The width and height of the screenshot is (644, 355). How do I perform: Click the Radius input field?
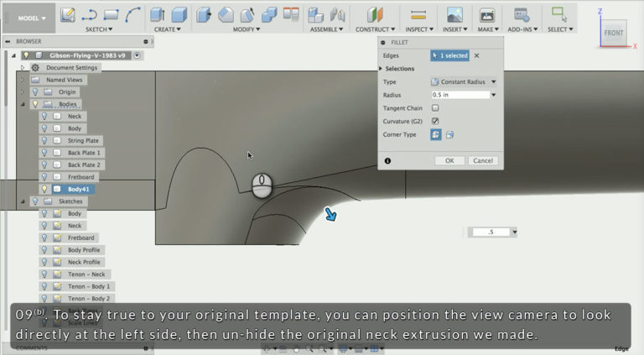point(460,95)
